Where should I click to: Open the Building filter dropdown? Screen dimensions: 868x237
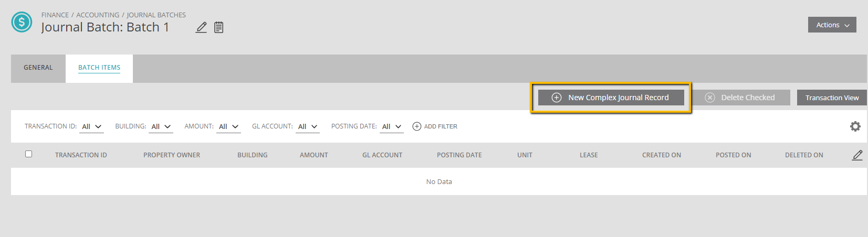point(161,127)
